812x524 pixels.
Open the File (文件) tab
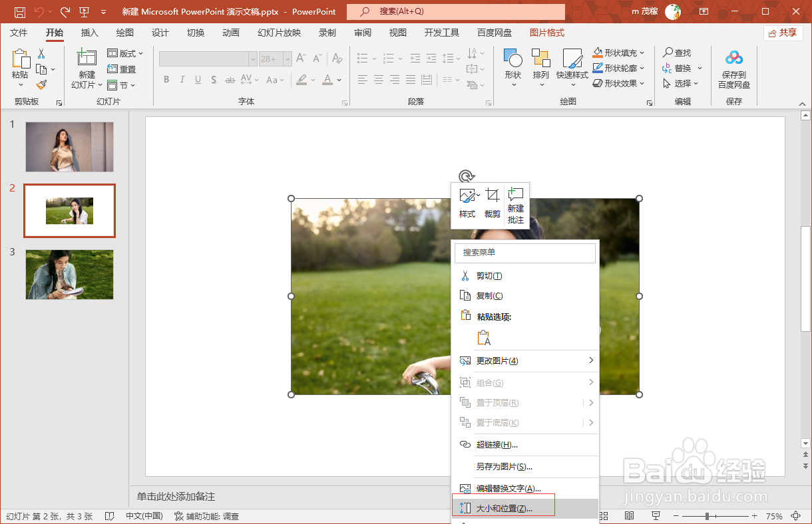tap(19, 33)
